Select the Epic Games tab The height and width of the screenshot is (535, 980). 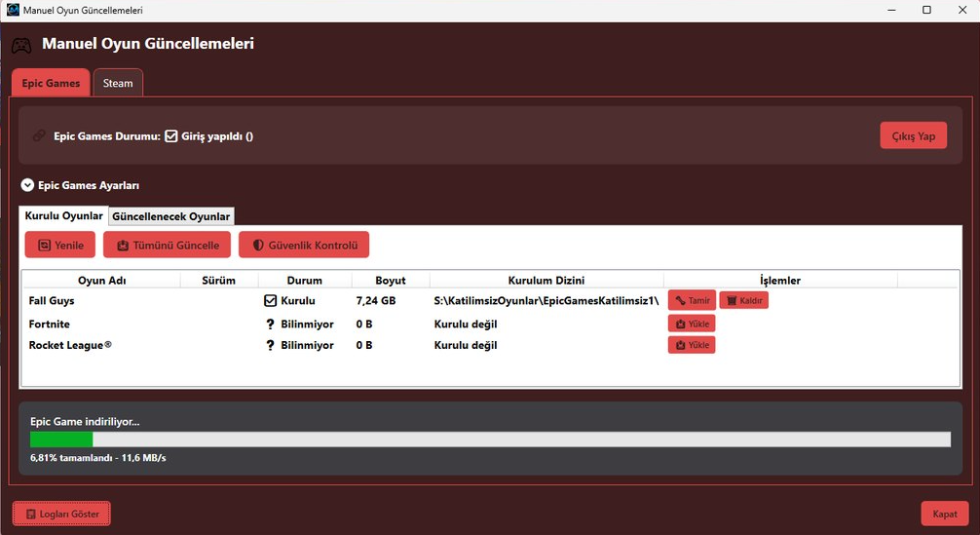pyautogui.click(x=51, y=83)
